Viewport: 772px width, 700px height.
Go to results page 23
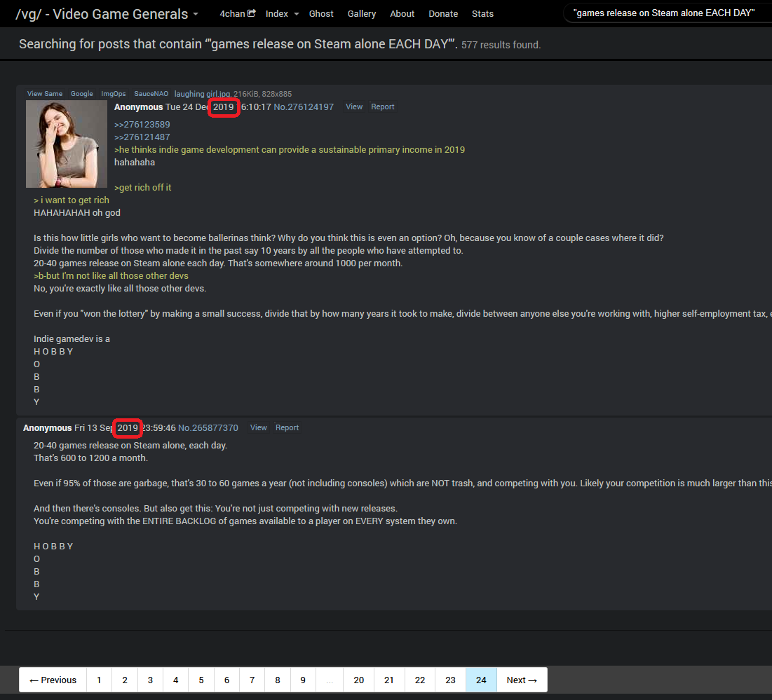pos(450,680)
